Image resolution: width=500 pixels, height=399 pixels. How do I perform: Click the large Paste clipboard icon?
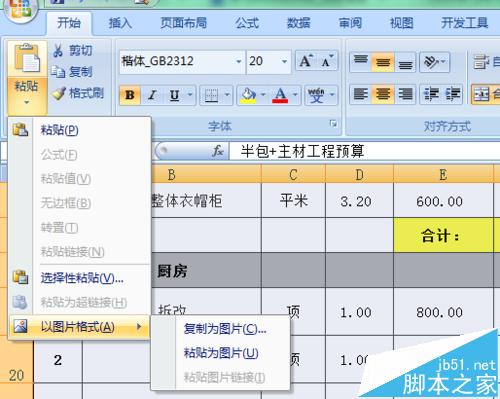coord(27,58)
